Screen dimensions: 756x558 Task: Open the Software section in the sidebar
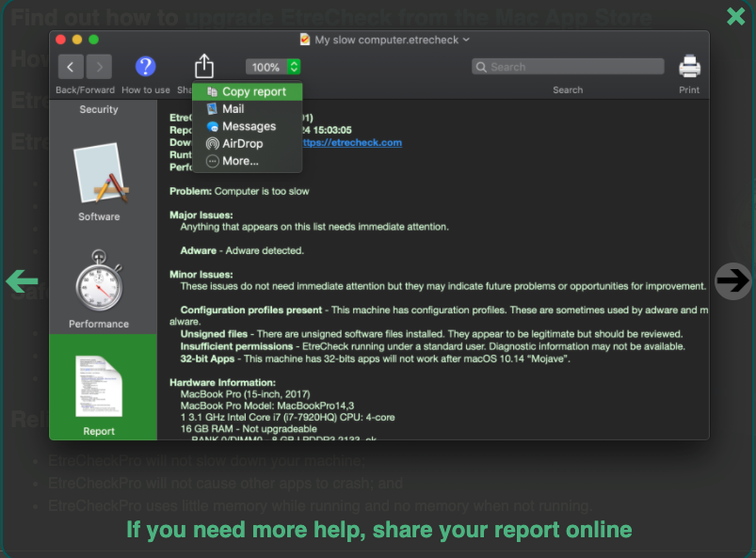99,182
